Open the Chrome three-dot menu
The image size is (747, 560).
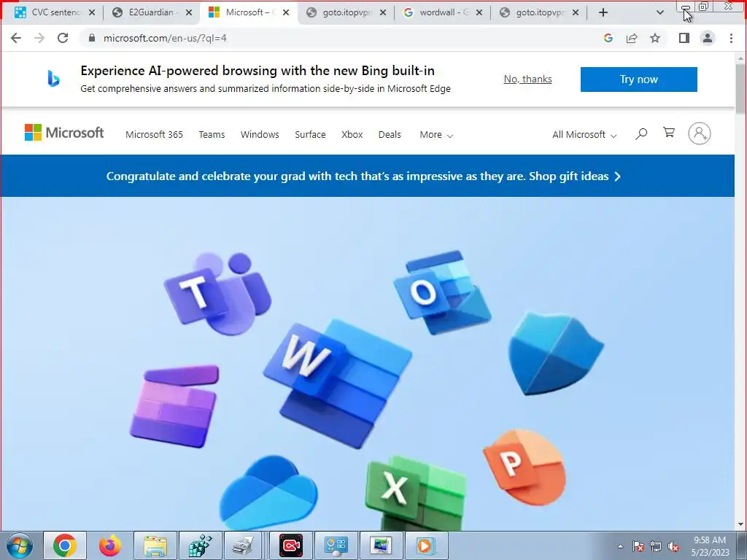pos(731,38)
